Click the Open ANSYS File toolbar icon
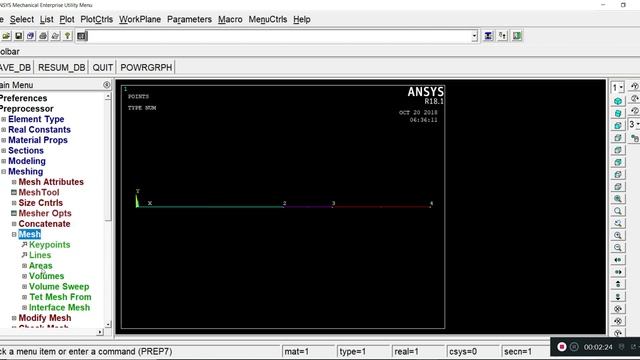The width and height of the screenshot is (640, 360). [6, 36]
